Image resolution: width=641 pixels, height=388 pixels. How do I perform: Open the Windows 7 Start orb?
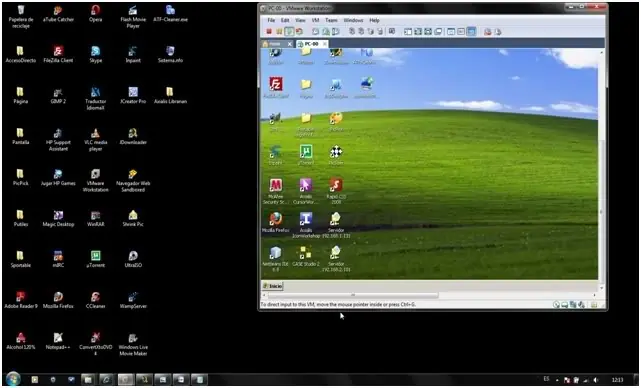13,379
